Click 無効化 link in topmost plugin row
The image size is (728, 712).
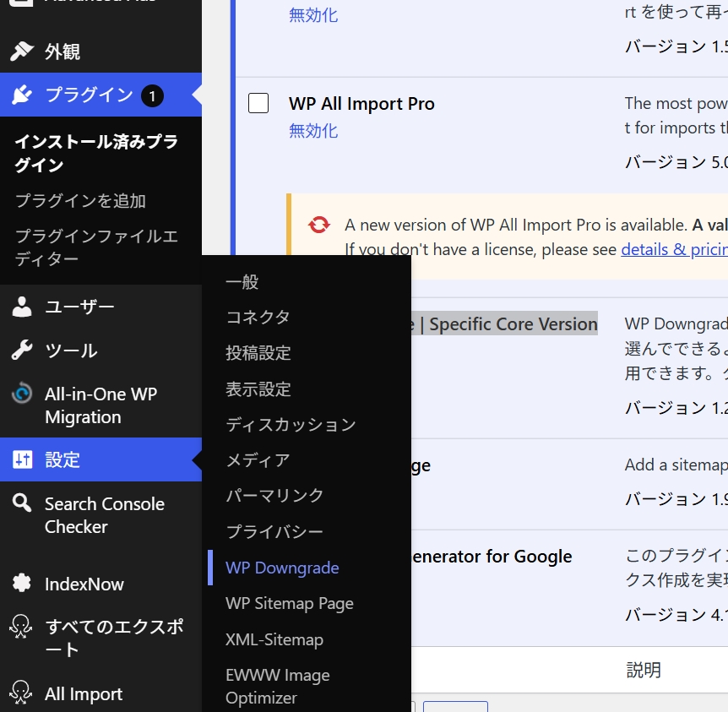click(x=313, y=15)
